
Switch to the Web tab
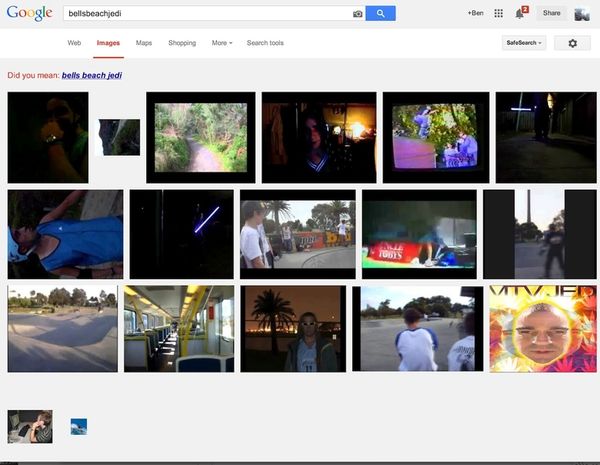click(74, 43)
